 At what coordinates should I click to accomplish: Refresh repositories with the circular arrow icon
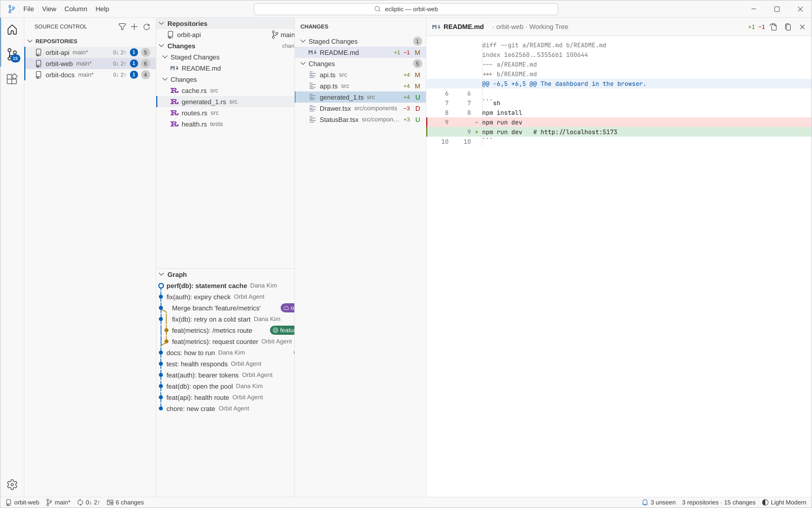point(147,26)
